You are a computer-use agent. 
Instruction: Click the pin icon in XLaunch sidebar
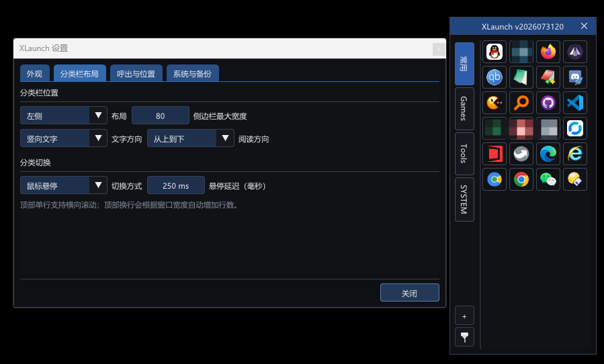[464, 337]
